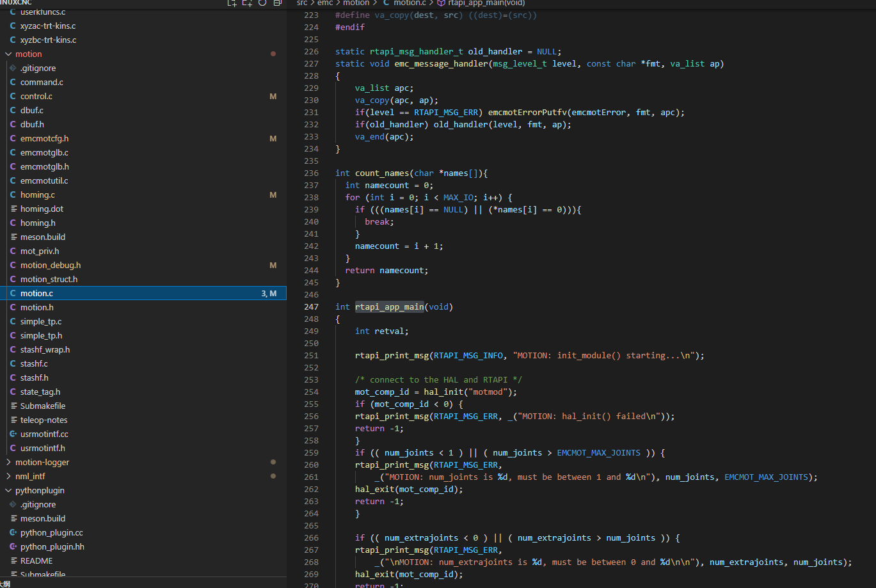Open dbuf.h header file

point(143,124)
